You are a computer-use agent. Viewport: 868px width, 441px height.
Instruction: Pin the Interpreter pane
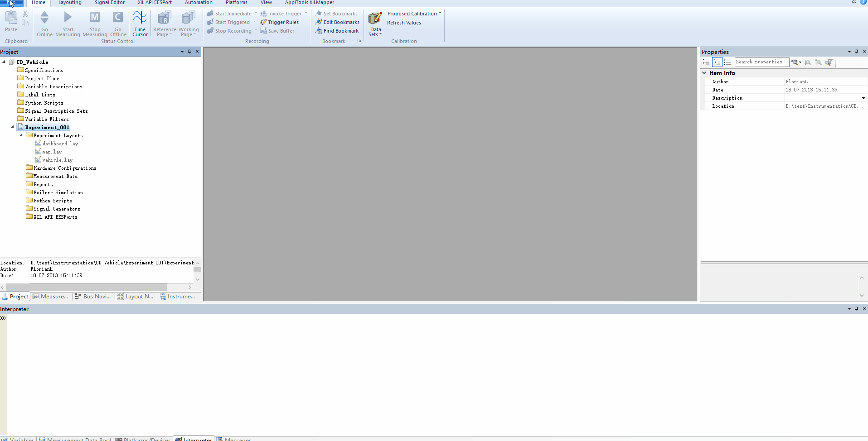click(857, 309)
